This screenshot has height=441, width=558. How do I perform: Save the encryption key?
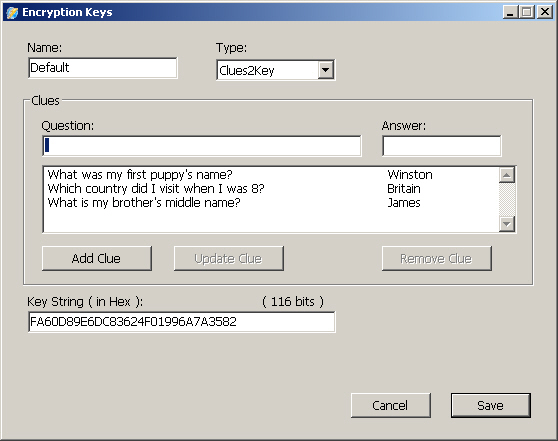tap(490, 405)
